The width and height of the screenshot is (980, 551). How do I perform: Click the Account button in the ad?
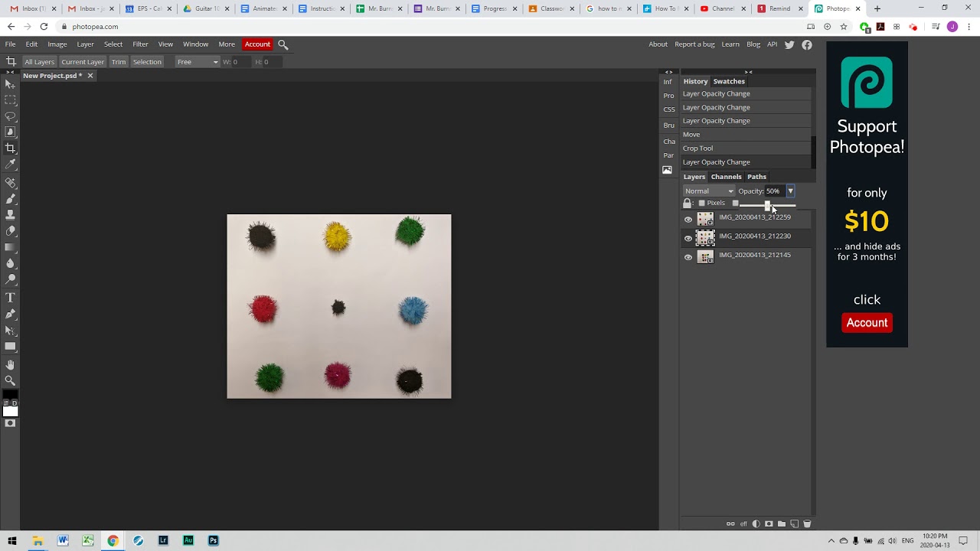click(x=867, y=323)
